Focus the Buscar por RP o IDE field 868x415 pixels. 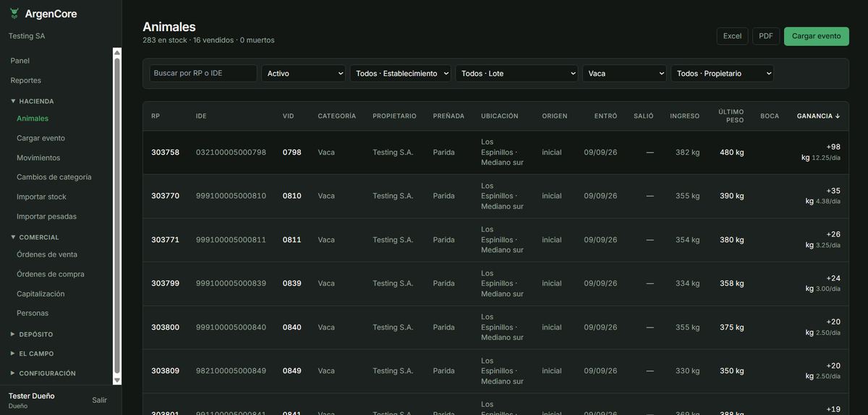pyautogui.click(x=203, y=73)
